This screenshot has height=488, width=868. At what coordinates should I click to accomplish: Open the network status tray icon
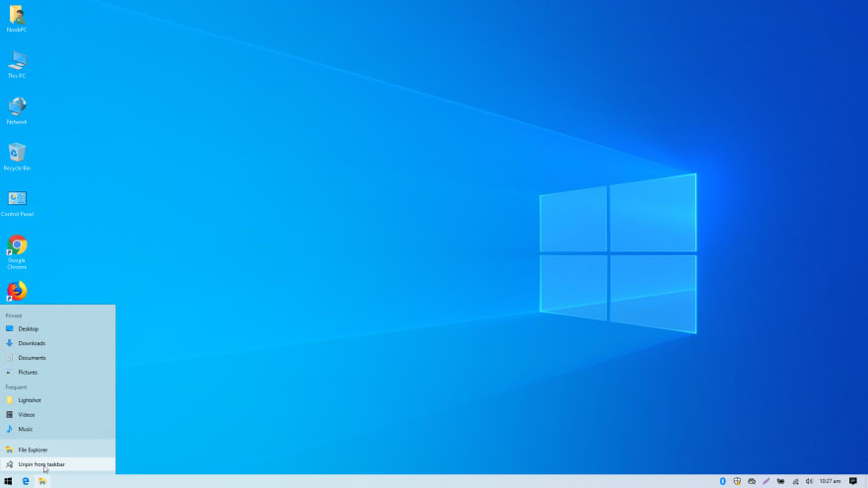[x=795, y=481]
